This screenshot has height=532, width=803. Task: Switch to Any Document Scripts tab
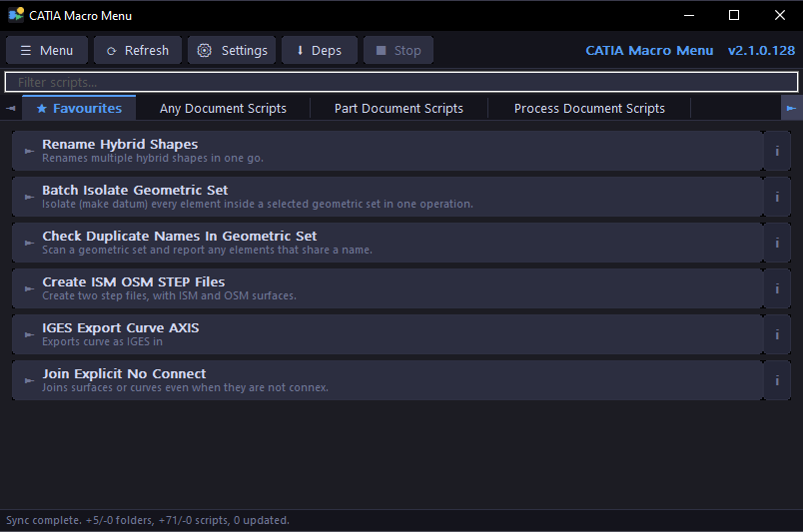coord(223,108)
